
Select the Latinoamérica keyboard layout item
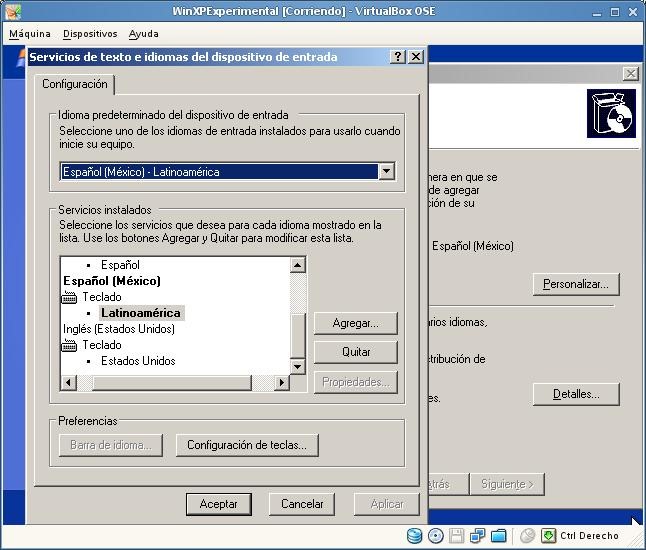pos(141,313)
